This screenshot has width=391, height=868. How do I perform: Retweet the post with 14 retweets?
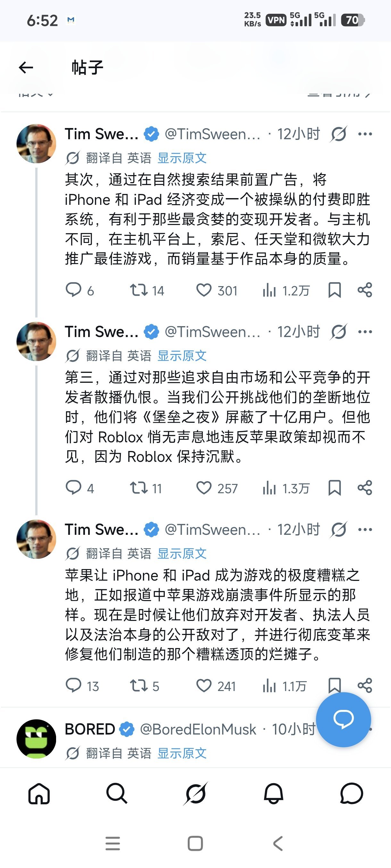tap(139, 290)
